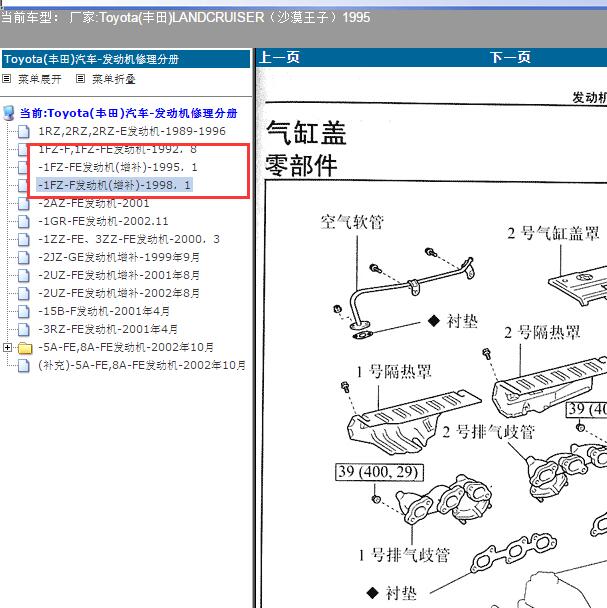
Task: Click document icon for -15B-F发动机-2001年4月
Action: [x=24, y=311]
